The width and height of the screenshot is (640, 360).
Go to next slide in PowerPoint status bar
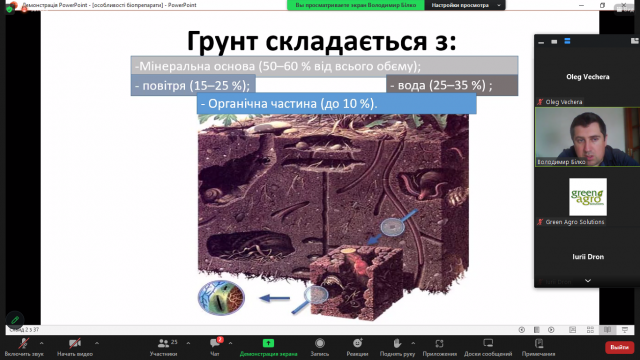(551, 329)
